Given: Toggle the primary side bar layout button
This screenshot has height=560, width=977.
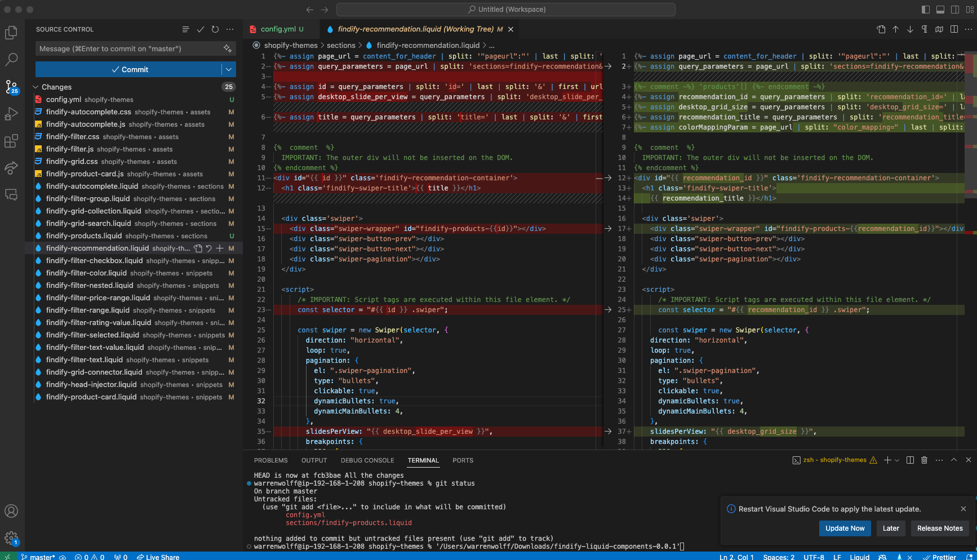Looking at the screenshot, I should tap(926, 10).
